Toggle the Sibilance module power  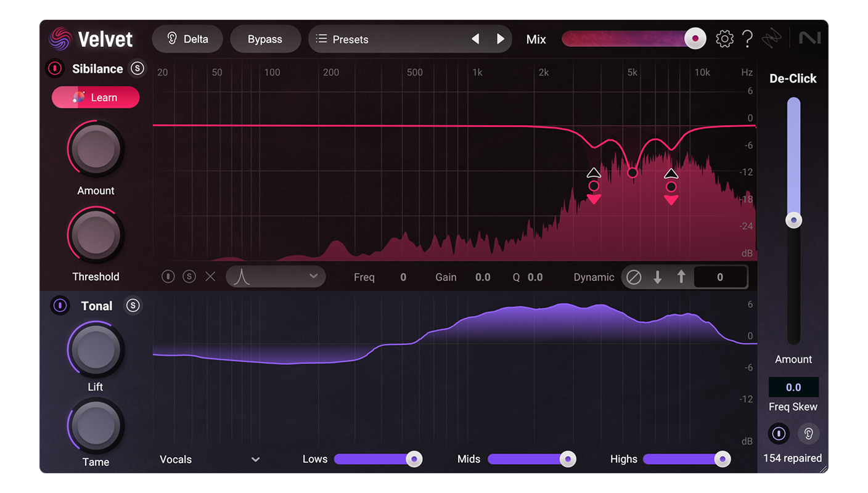point(55,68)
